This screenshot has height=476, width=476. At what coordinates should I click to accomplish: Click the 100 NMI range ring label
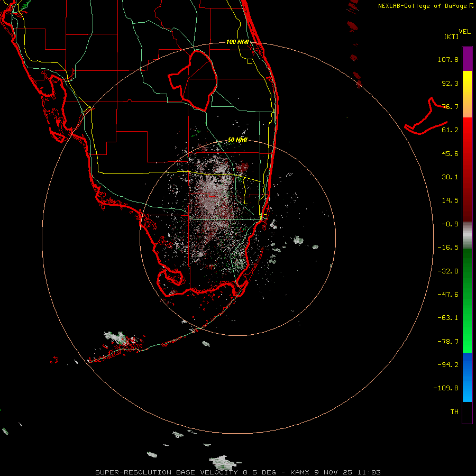pos(237,42)
